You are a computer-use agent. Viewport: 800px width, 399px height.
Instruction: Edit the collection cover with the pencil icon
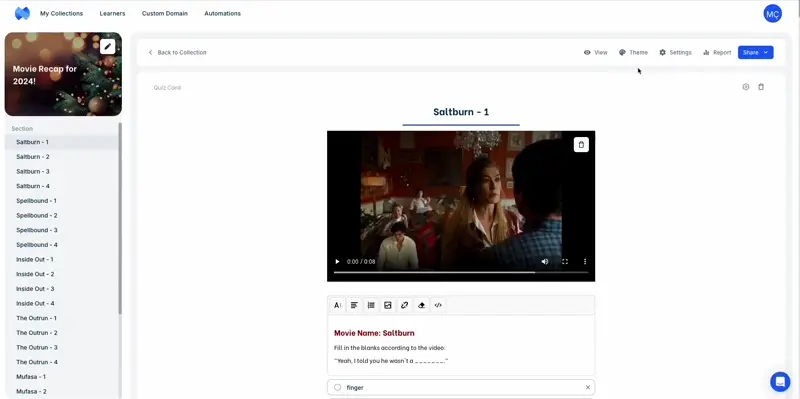108,46
